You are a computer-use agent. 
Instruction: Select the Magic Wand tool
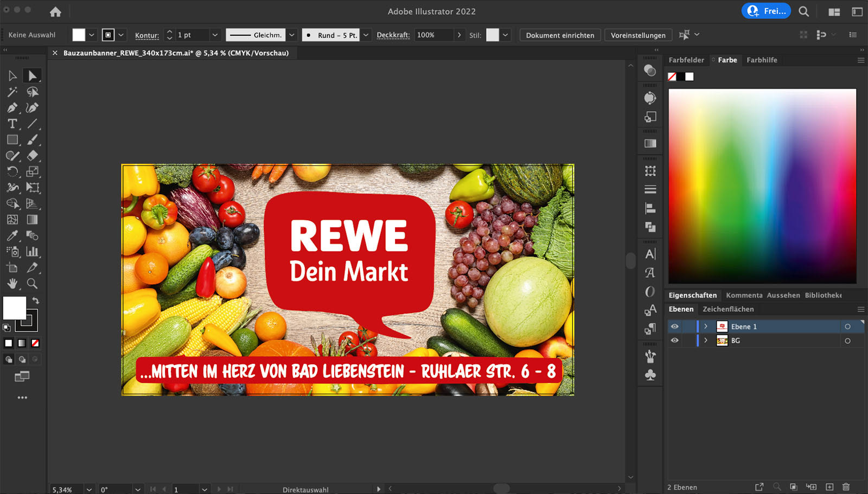pyautogui.click(x=12, y=92)
